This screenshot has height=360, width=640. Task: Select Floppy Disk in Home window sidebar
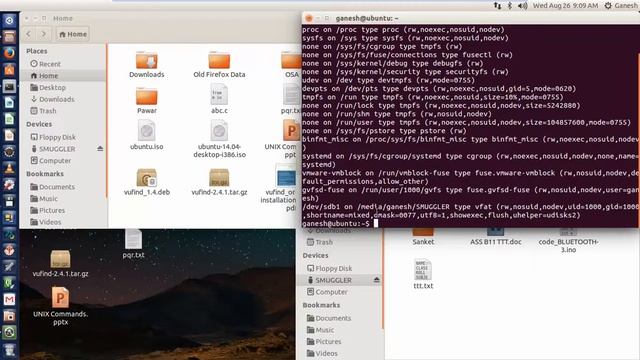click(x=53, y=138)
